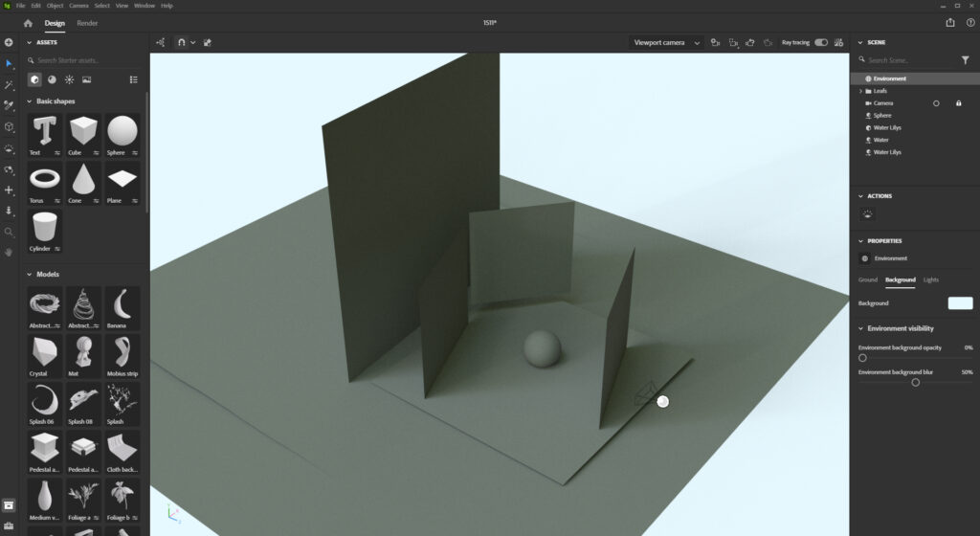
Task: Switch to the Render tab
Action: (87, 23)
